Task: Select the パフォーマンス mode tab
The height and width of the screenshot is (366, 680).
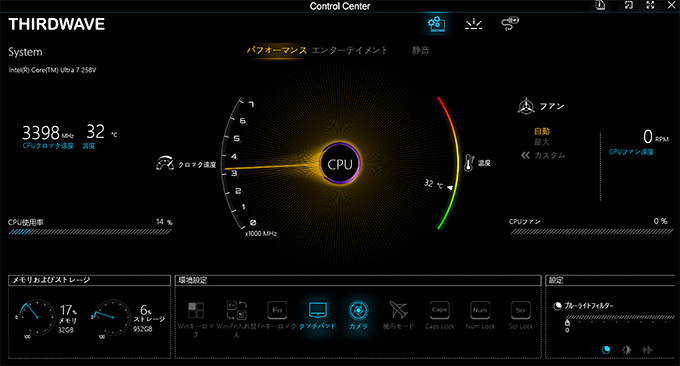Action: (x=277, y=50)
